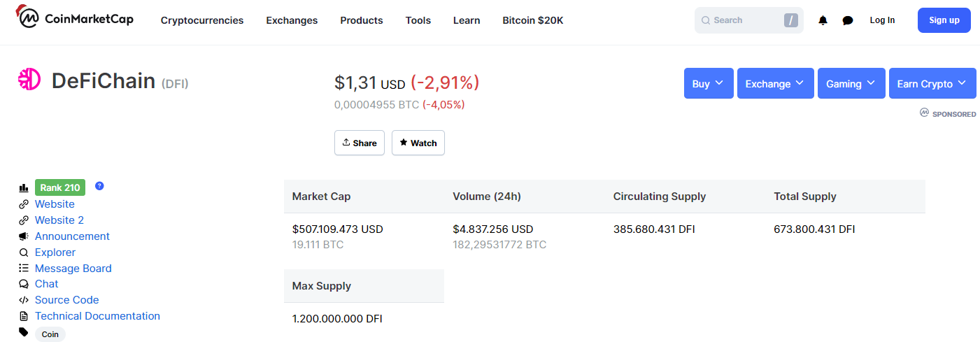
Task: Expand the Gaming dropdown
Action: [x=851, y=83]
